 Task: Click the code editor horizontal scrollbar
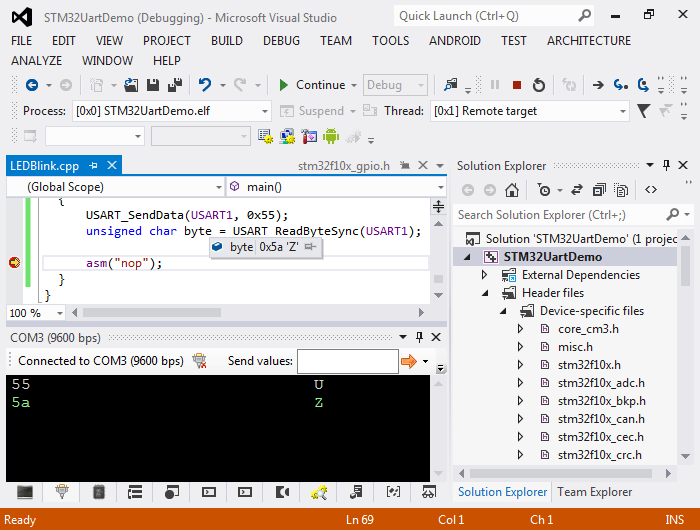click(x=152, y=313)
